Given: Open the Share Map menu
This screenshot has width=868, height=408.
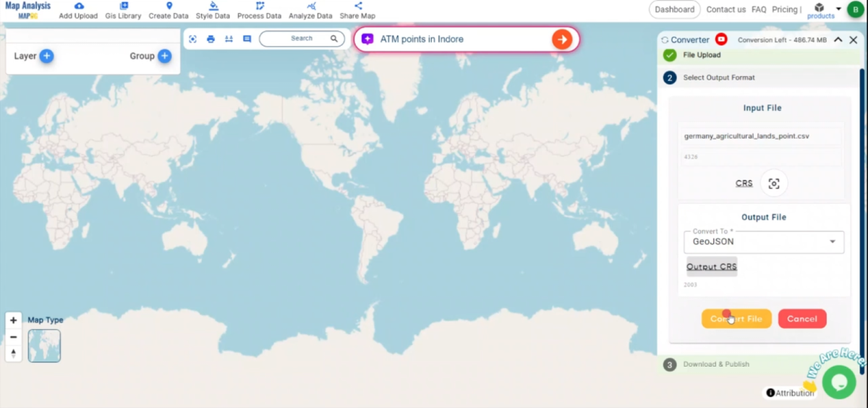Looking at the screenshot, I should click(x=357, y=10).
